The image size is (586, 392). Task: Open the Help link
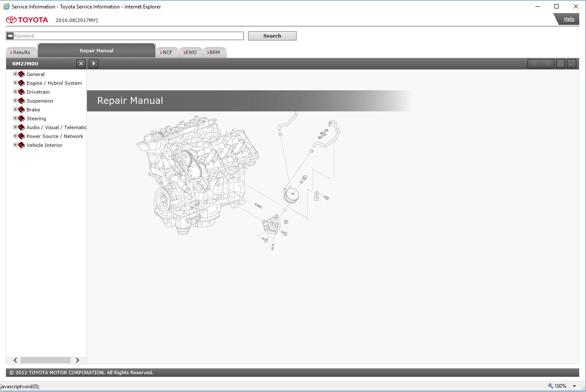tap(569, 19)
